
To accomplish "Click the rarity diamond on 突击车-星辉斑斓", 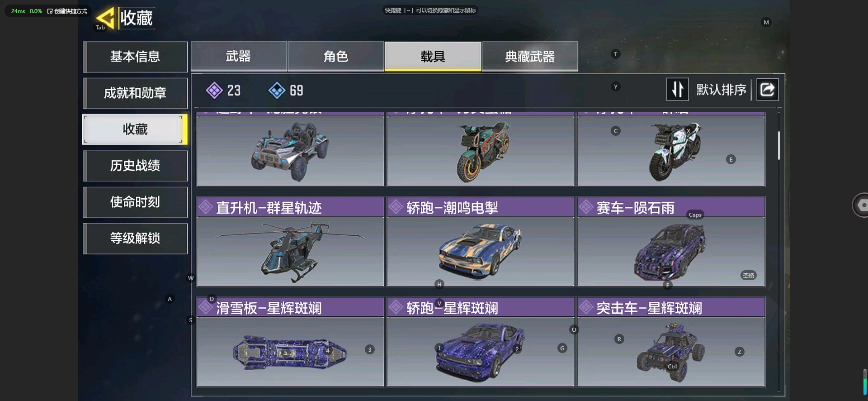I will click(586, 308).
